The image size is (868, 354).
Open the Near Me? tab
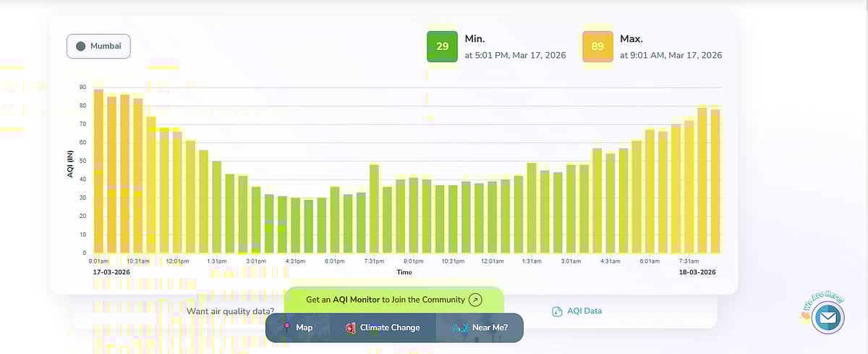pos(490,328)
